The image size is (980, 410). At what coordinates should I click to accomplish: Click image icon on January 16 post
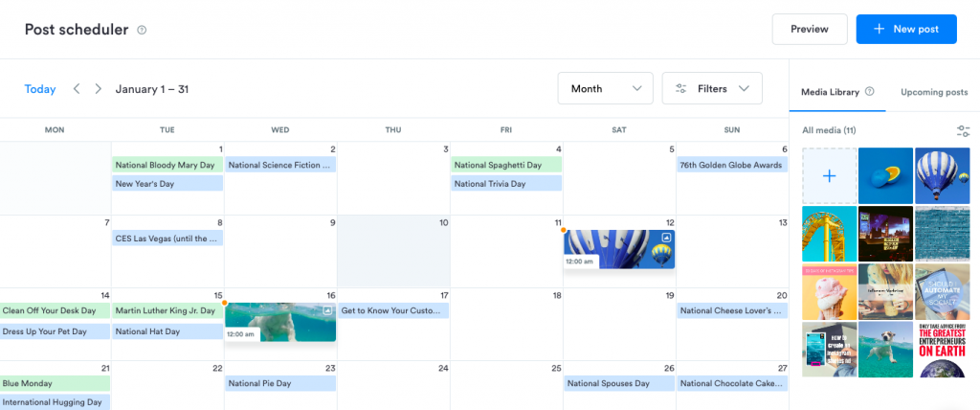tap(327, 310)
